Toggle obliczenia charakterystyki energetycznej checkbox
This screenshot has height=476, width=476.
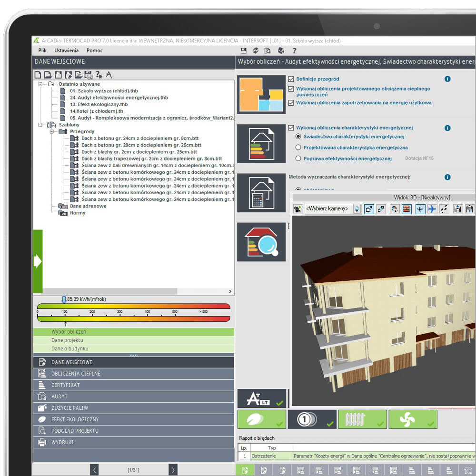(x=291, y=128)
